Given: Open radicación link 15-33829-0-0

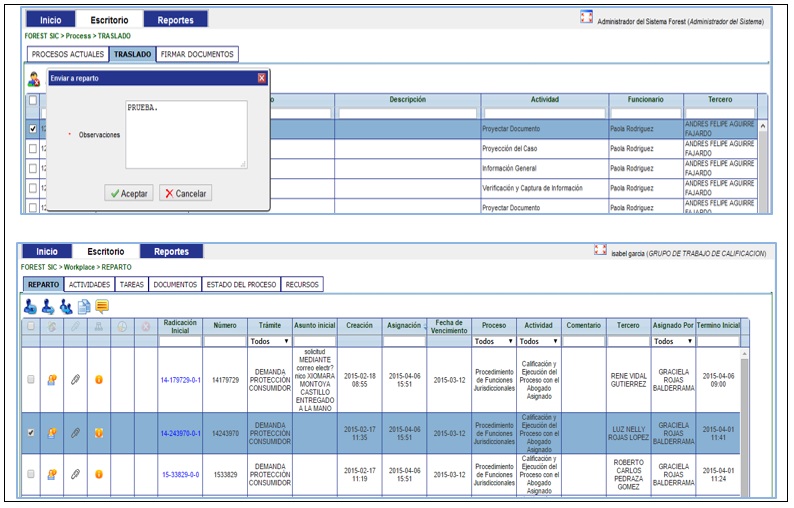Looking at the screenshot, I should [180, 475].
